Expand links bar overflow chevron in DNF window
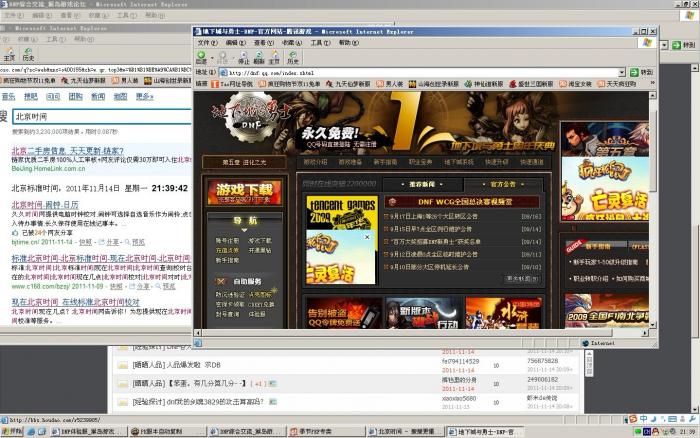 (x=652, y=83)
